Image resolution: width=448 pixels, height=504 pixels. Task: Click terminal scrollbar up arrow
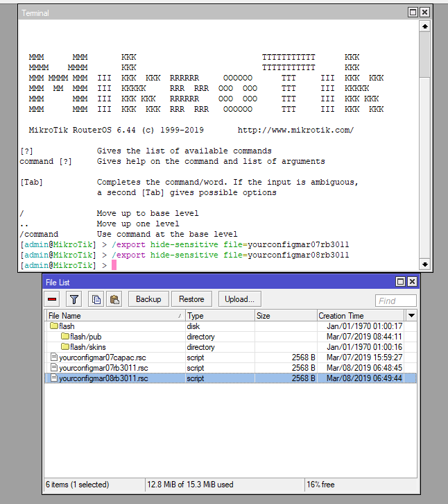(425, 26)
